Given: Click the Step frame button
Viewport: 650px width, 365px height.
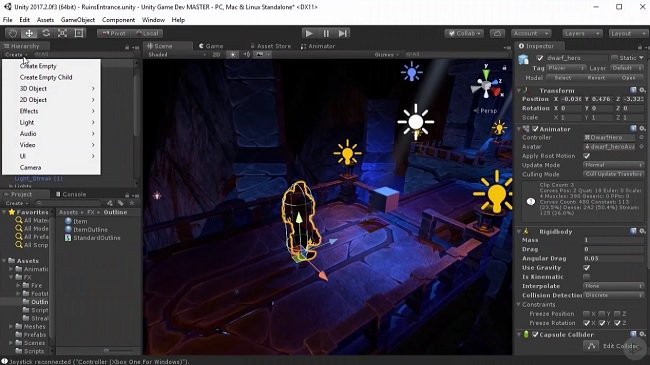Looking at the screenshot, I should (x=342, y=33).
